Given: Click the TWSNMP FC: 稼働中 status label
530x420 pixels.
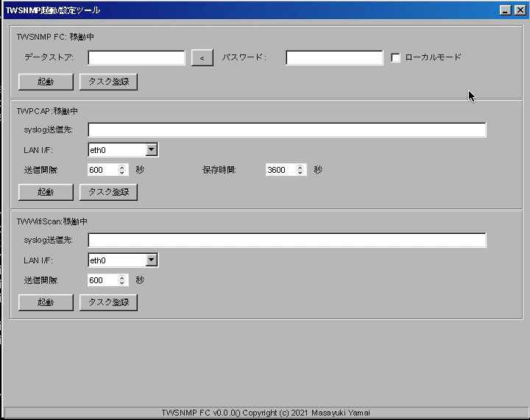Looking at the screenshot, I should (55, 37).
